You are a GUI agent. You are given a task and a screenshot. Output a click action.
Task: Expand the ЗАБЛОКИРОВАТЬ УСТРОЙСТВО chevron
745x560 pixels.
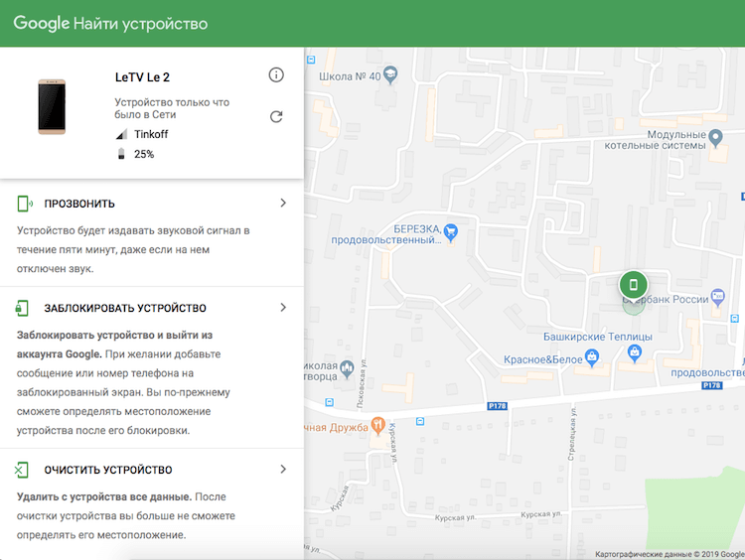coord(283,308)
